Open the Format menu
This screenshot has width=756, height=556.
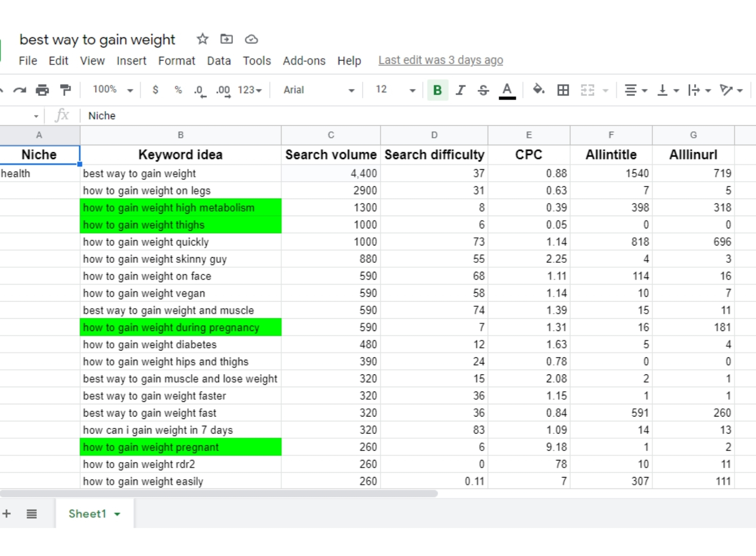(x=177, y=61)
